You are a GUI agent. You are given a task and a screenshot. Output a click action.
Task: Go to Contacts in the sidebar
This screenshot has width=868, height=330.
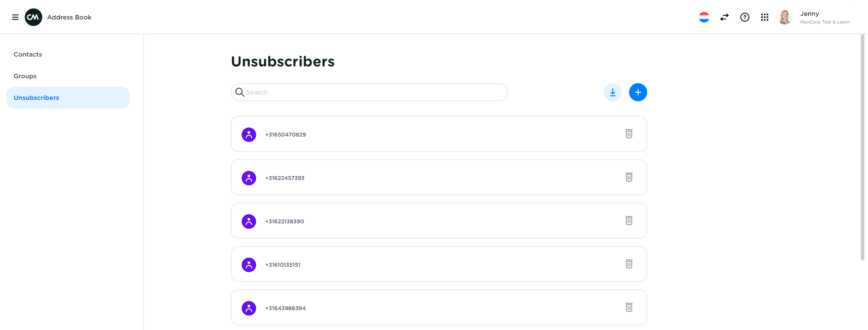[x=28, y=54]
